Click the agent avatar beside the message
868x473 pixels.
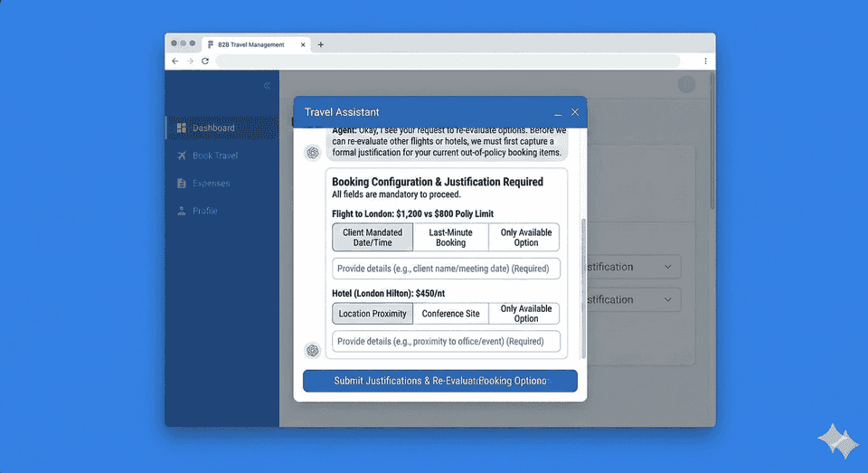[313, 152]
